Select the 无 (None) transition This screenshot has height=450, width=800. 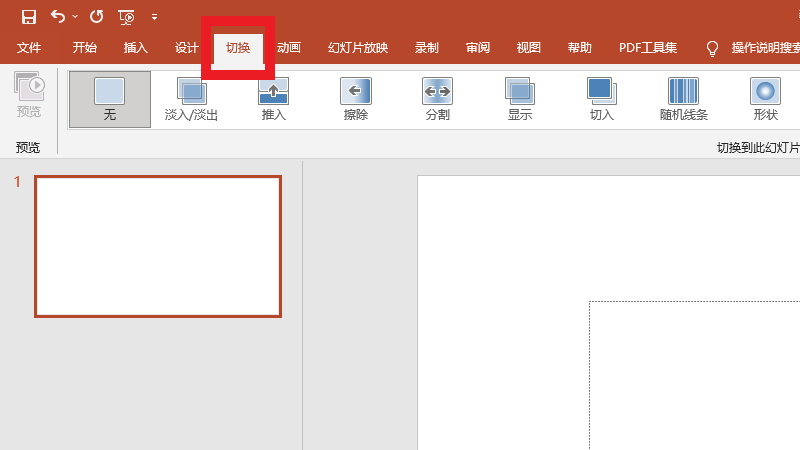click(110, 99)
